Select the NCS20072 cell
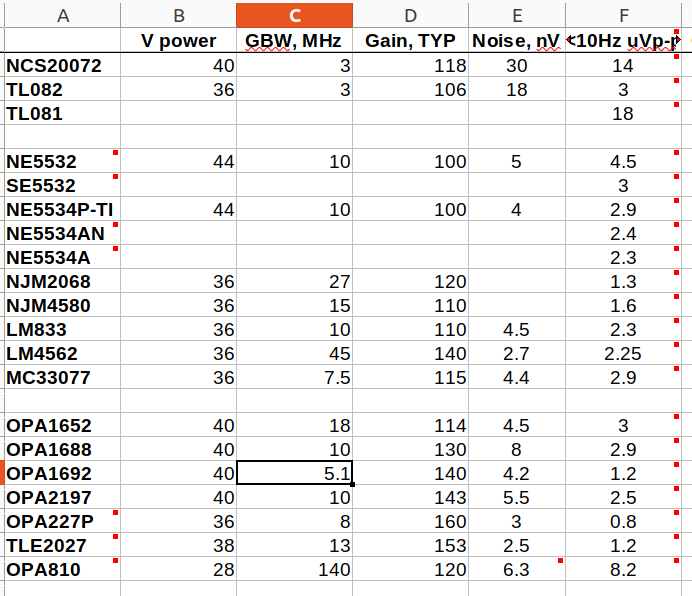 click(63, 65)
